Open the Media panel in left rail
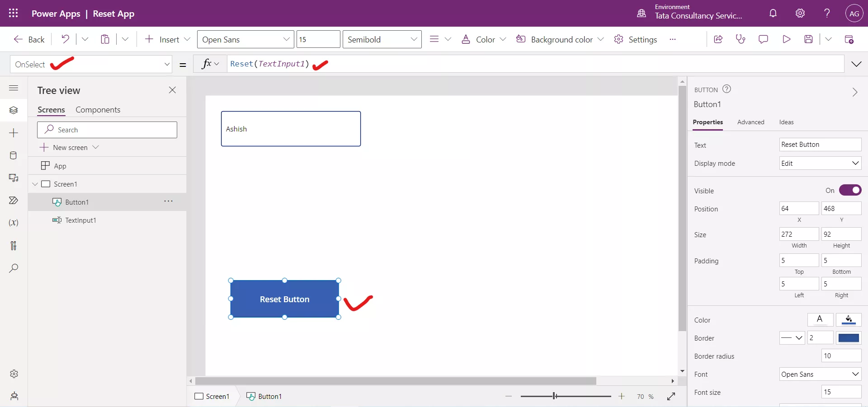The height and width of the screenshot is (407, 868). tap(14, 178)
